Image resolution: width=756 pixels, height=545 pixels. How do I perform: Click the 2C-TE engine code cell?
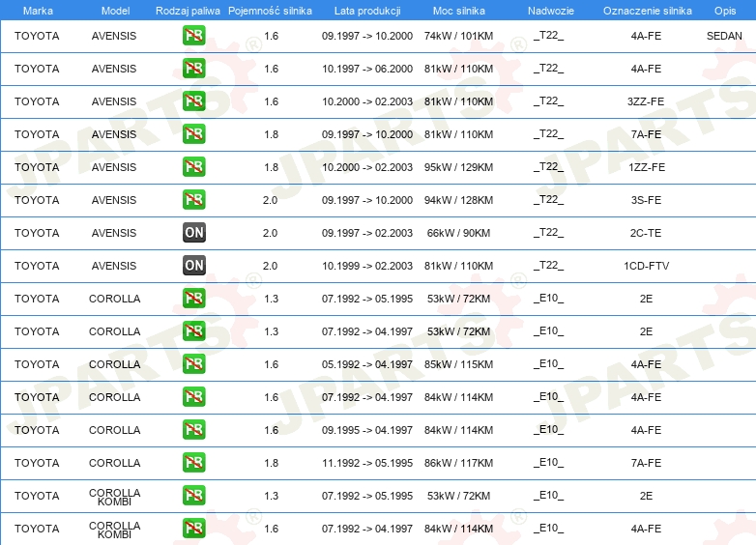pos(646,233)
